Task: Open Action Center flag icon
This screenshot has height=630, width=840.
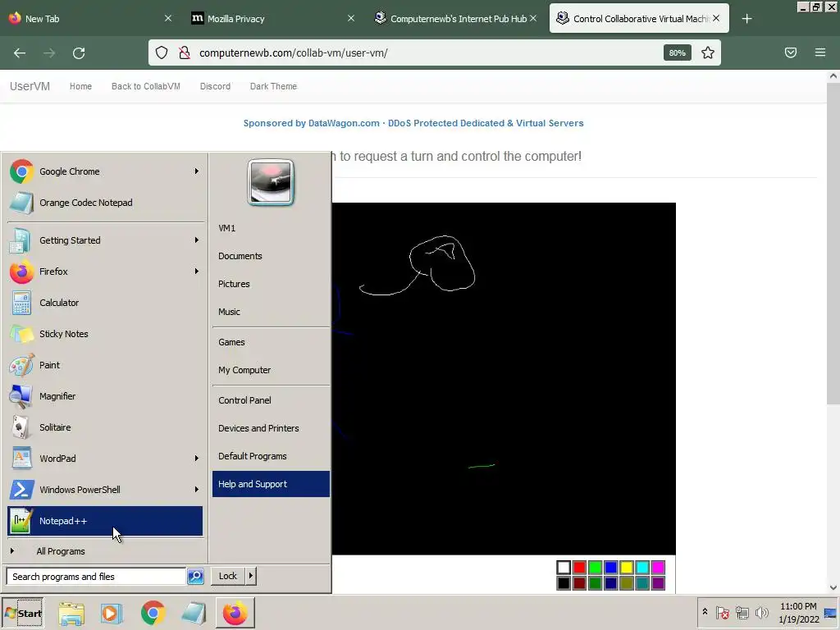Action: [722, 612]
